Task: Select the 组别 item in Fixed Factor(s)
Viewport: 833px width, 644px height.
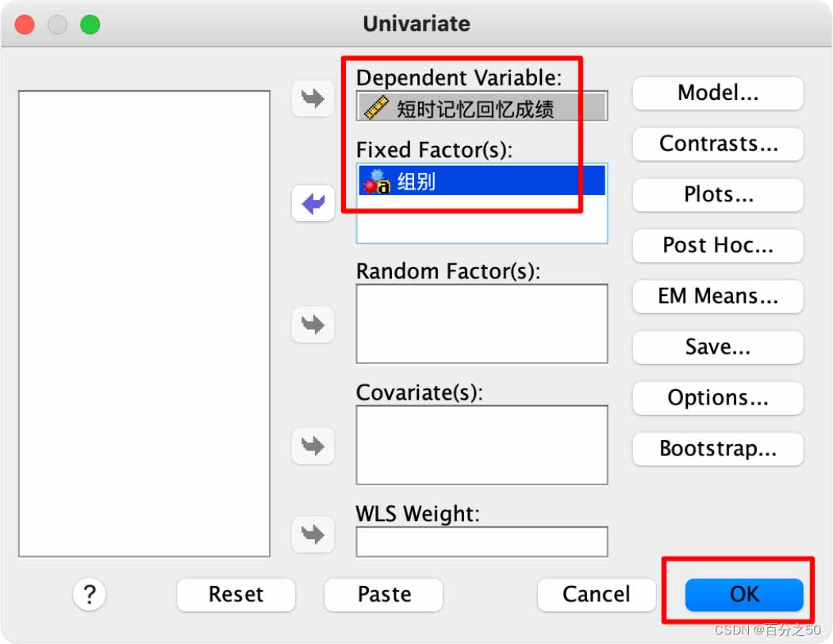Action: click(482, 181)
